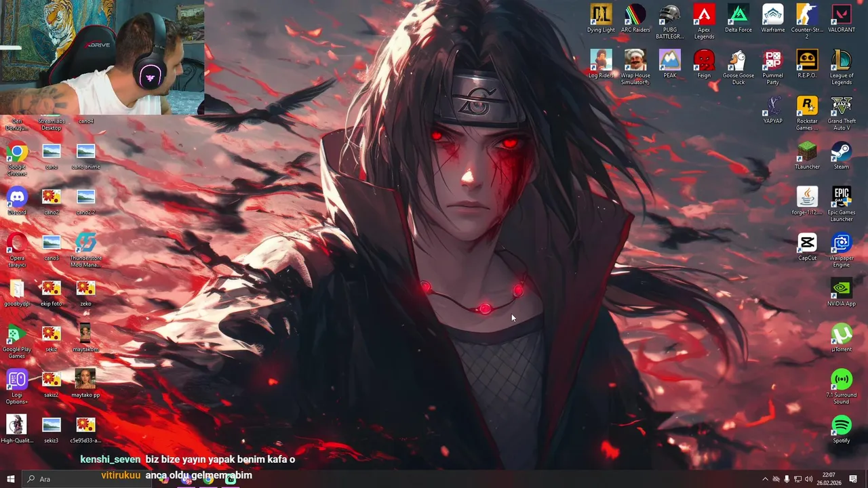868x488 pixels.
Task: Click the Google Play Games icon
Action: 17,341
